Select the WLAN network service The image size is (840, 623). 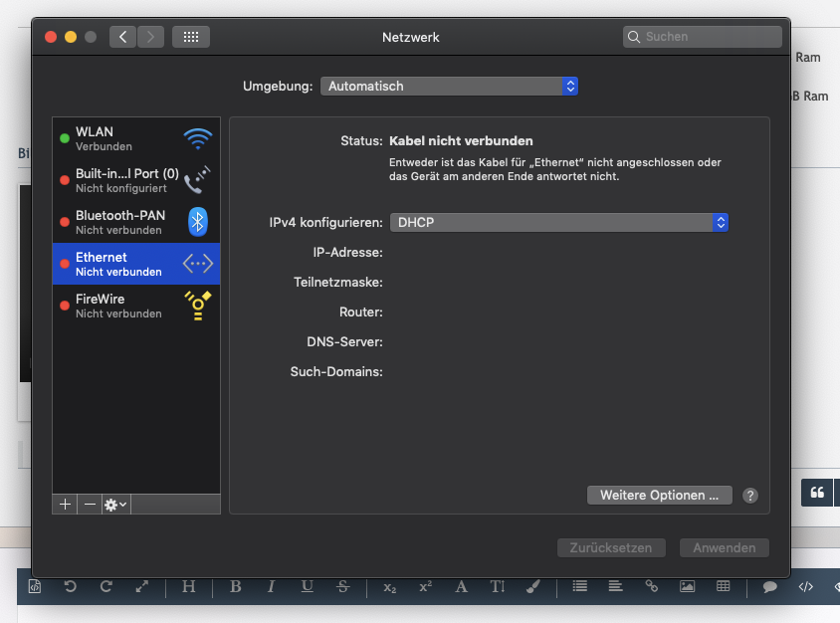click(136, 138)
